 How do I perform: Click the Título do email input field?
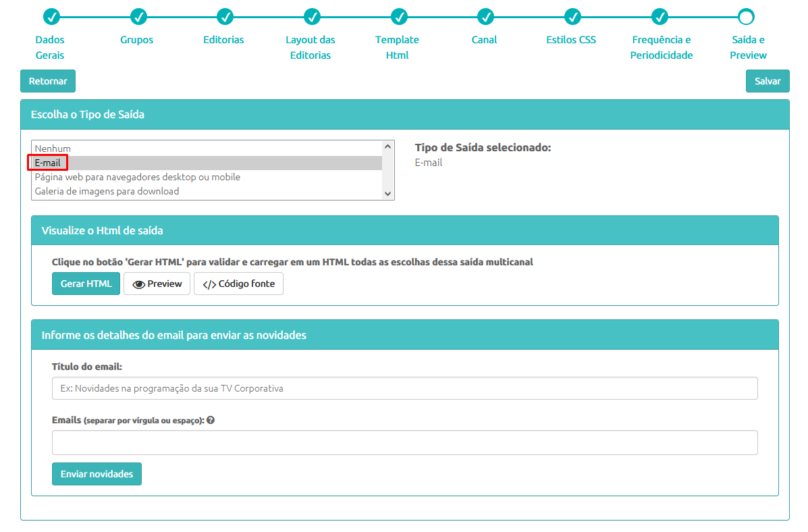[x=404, y=388]
